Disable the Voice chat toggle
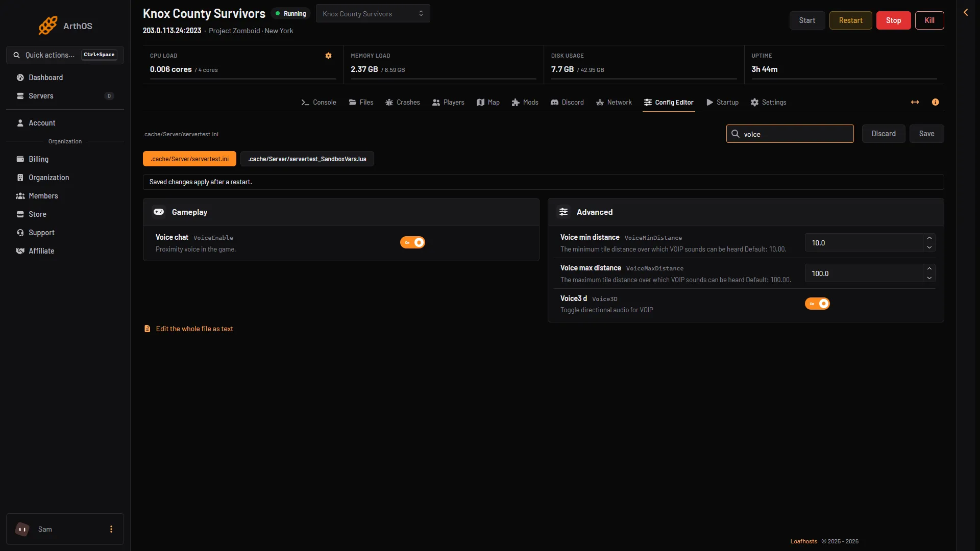Image resolution: width=980 pixels, height=551 pixels. 412,242
